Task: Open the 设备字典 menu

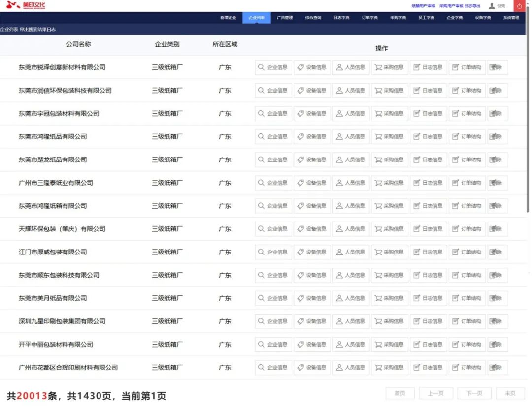Action: [483, 17]
